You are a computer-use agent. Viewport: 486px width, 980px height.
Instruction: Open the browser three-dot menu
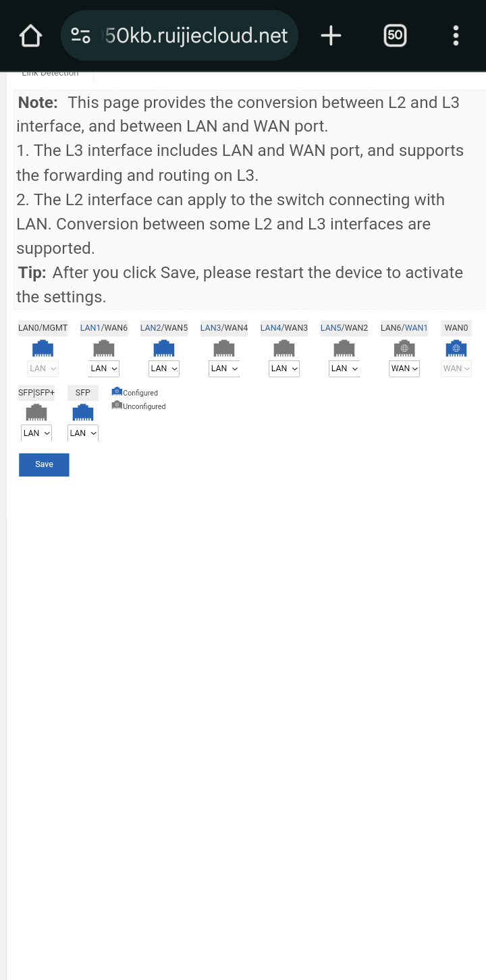coord(456,36)
